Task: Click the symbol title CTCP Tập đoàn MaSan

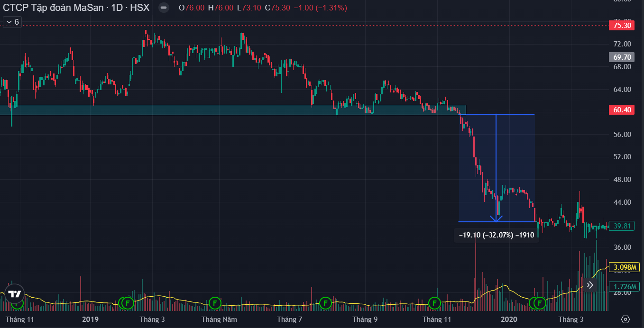Action: tap(54, 8)
